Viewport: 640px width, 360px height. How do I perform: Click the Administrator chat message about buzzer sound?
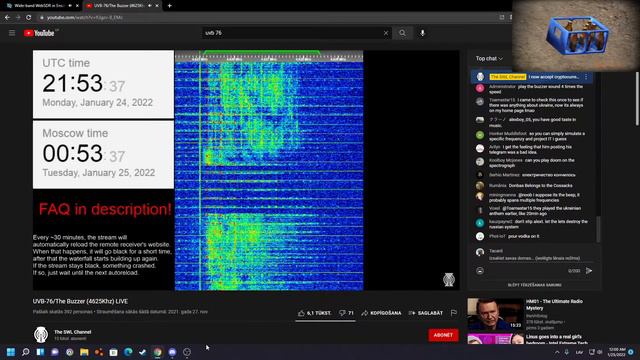click(536, 89)
